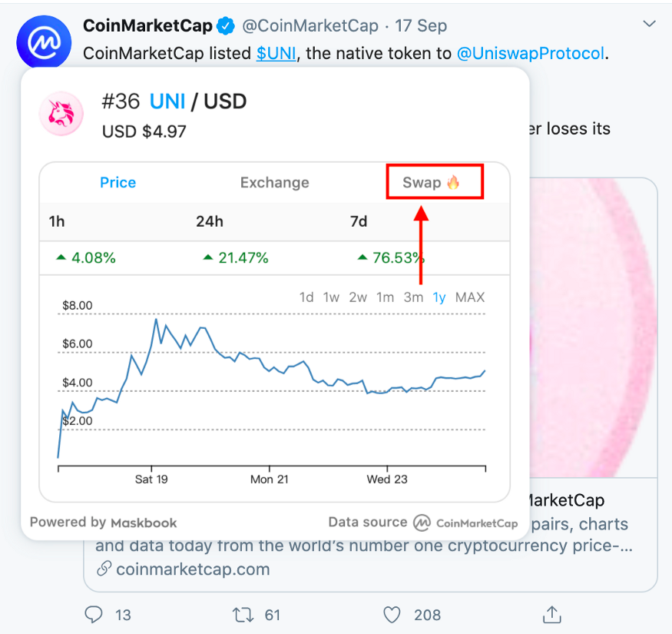
Task: Select the 1w chart range
Action: 331,297
